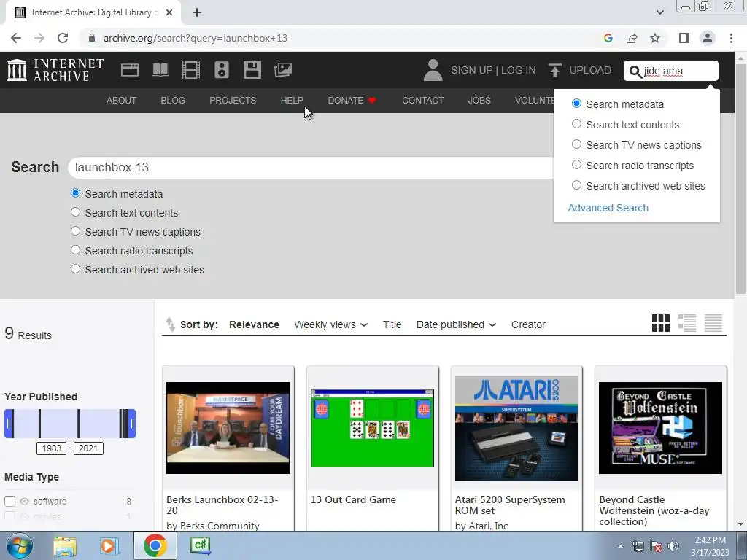The height and width of the screenshot is (560, 747).
Task: Open a new browser tab
Action: (x=197, y=12)
